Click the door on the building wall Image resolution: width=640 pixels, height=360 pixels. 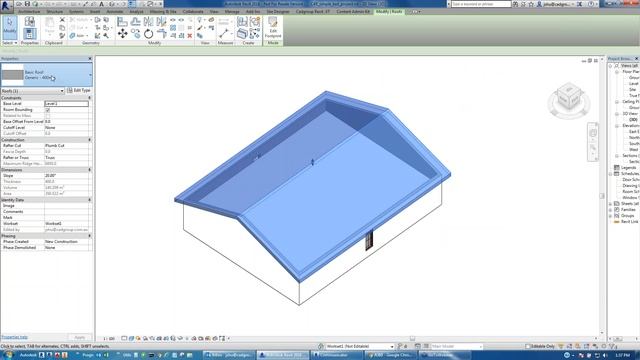click(x=369, y=240)
